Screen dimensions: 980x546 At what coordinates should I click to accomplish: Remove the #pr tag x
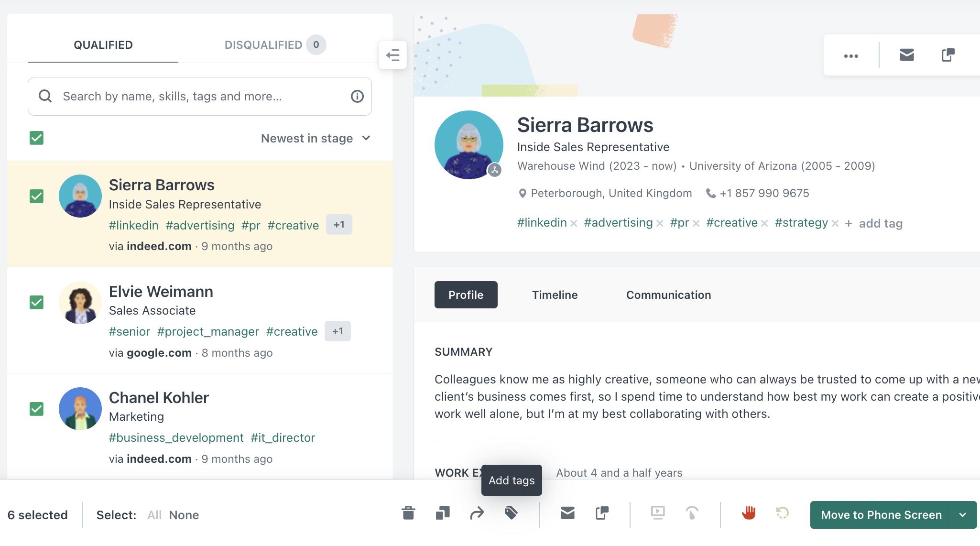(x=696, y=223)
